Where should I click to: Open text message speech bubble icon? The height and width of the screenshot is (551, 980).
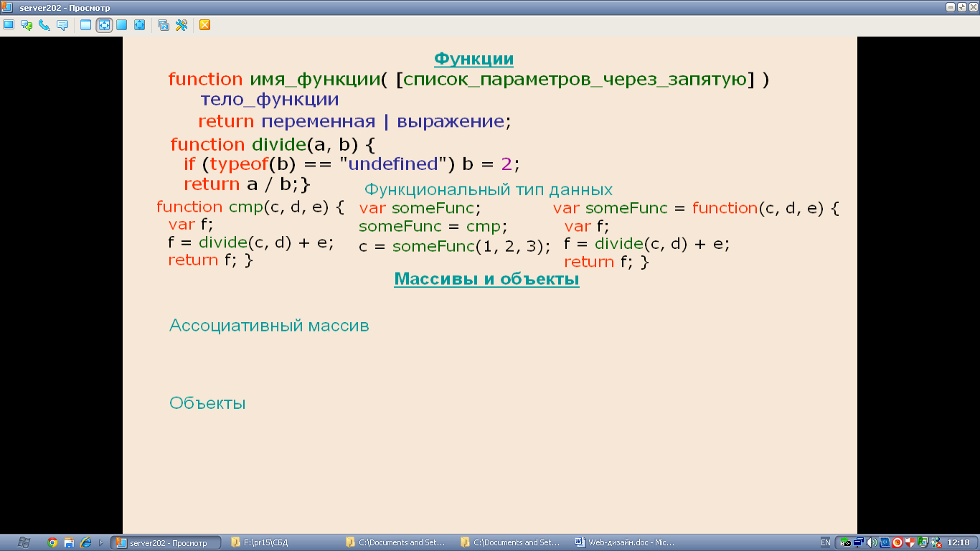[x=62, y=25]
